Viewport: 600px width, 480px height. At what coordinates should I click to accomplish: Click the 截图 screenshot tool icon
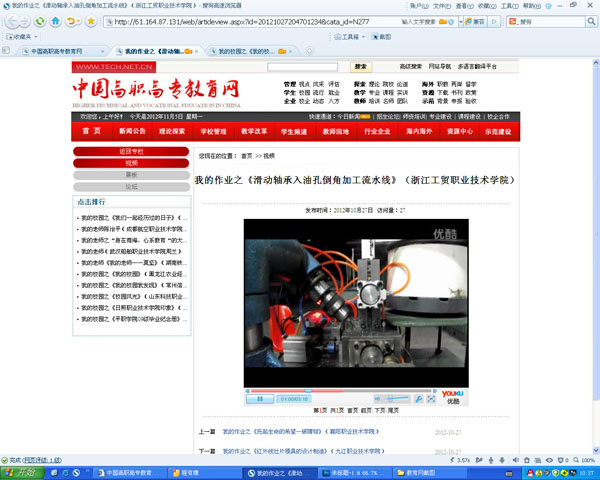382,37
